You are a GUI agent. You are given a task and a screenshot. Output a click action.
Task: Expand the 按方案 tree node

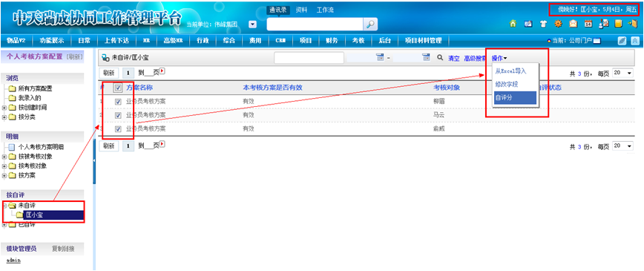click(4, 176)
